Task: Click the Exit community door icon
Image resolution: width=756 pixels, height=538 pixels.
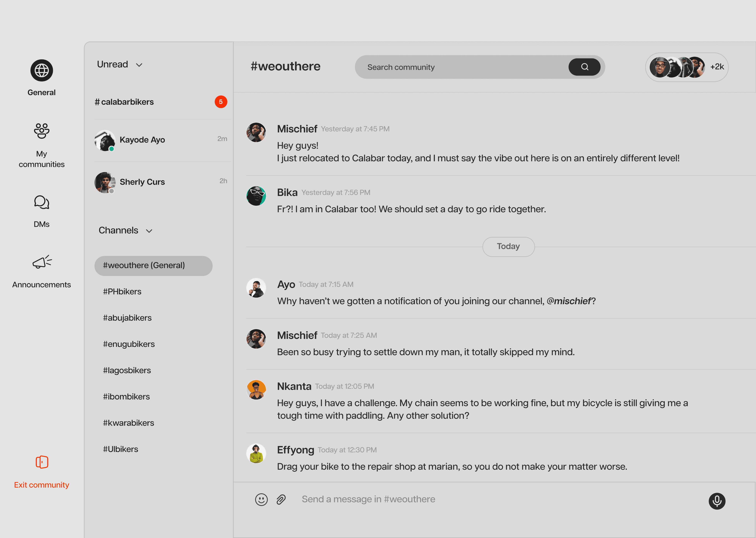Action: (42, 462)
